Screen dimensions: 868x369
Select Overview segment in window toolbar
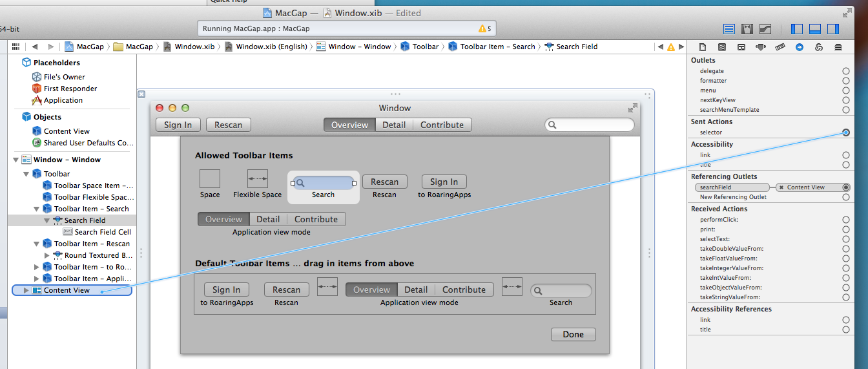(349, 125)
